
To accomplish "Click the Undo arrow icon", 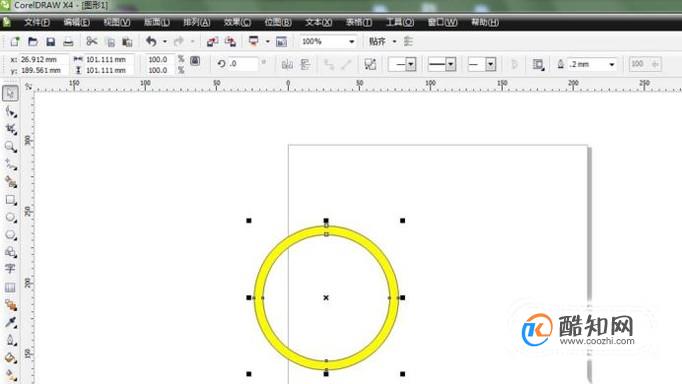I will (x=151, y=42).
